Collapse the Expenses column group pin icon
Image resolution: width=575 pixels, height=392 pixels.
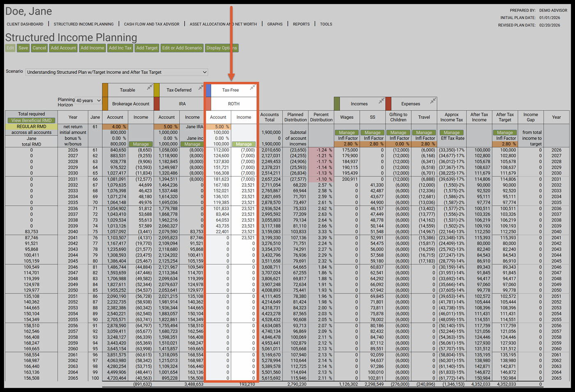click(433, 101)
